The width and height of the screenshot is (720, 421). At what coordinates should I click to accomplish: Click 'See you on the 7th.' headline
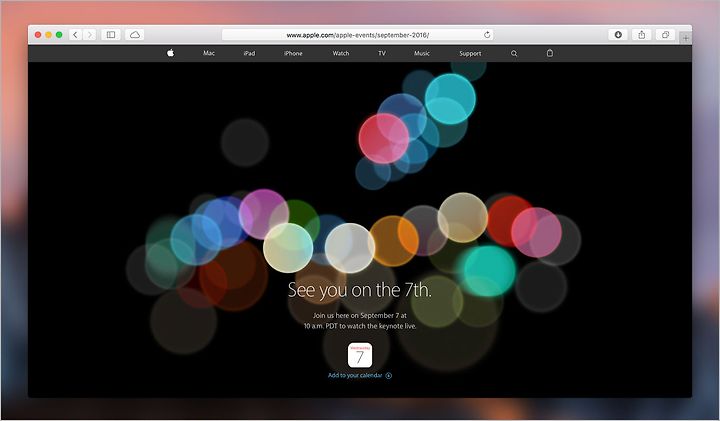[360, 290]
